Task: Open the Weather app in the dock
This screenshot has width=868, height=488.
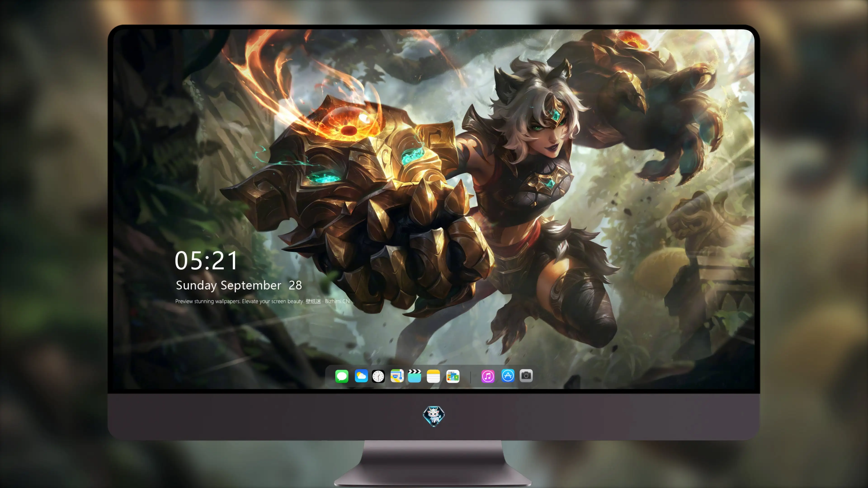Action: click(361, 376)
